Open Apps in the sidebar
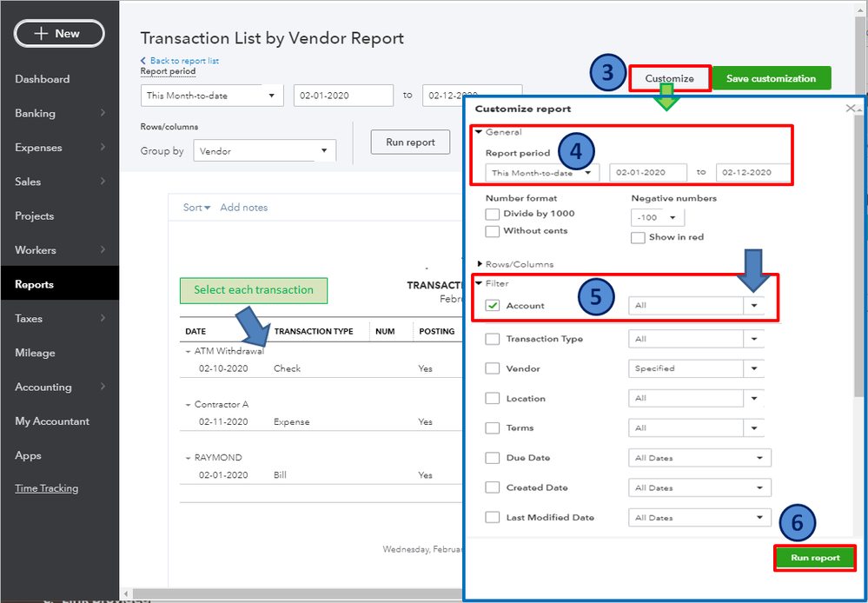The image size is (868, 603). click(x=28, y=455)
